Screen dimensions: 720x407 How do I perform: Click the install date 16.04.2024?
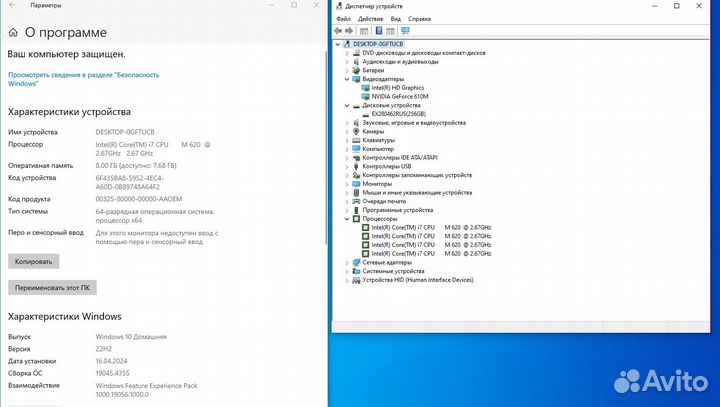click(x=112, y=361)
